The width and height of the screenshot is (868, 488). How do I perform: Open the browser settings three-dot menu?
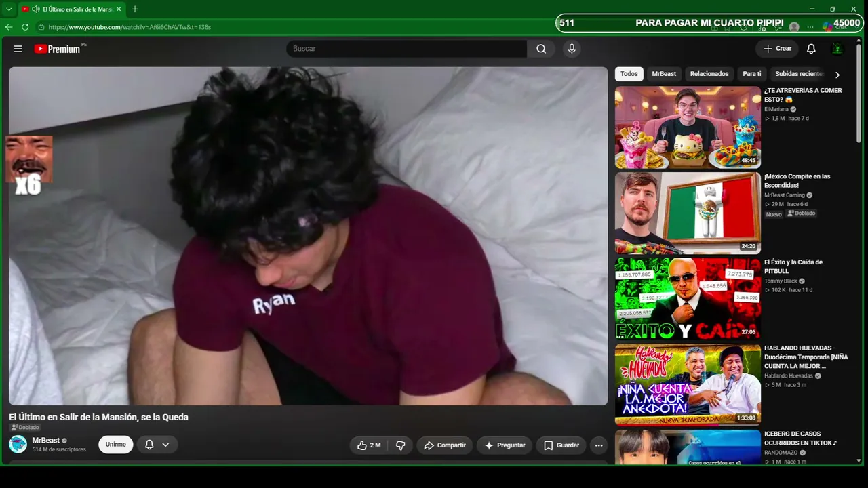click(x=810, y=27)
